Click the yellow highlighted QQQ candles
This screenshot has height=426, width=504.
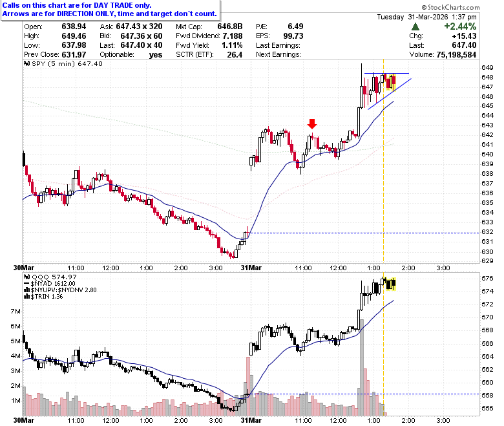[x=391, y=284]
